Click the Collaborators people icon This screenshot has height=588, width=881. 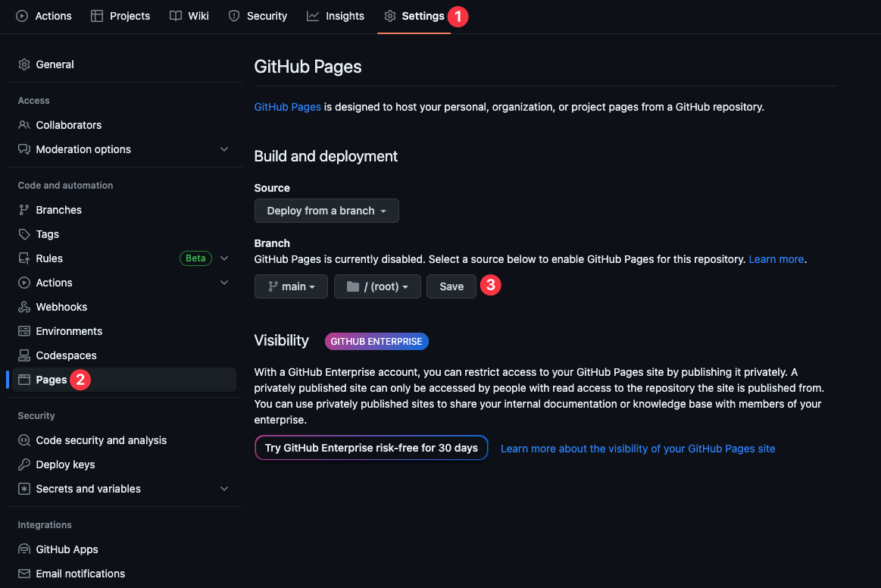click(24, 125)
